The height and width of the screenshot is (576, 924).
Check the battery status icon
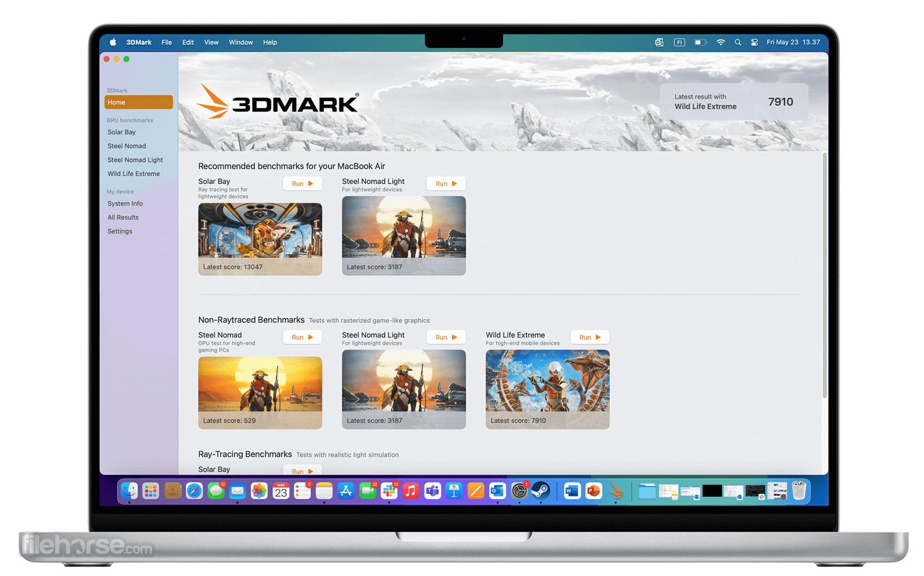[x=700, y=43]
